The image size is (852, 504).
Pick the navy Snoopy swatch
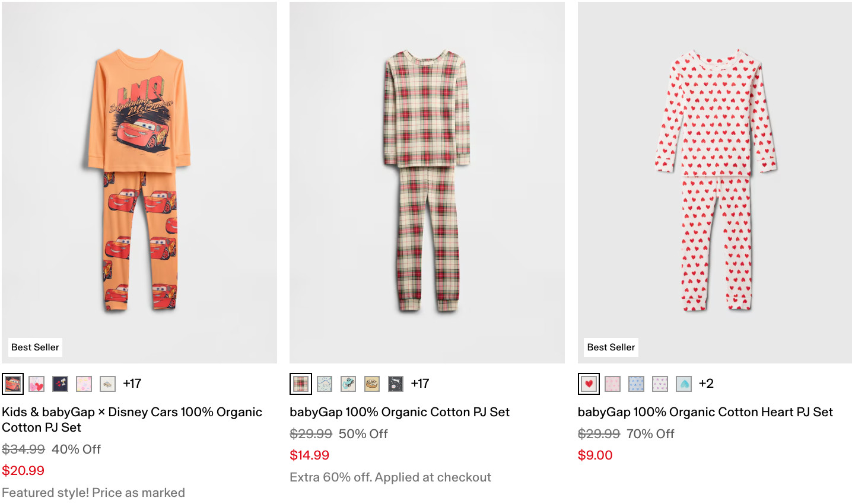[x=60, y=384]
